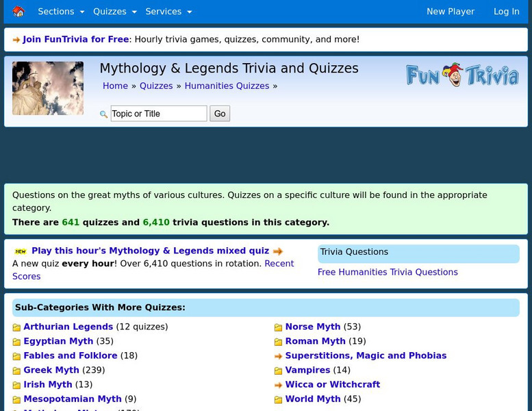Open the Egyptian Myth category
This screenshot has width=532, height=411.
(58, 341)
